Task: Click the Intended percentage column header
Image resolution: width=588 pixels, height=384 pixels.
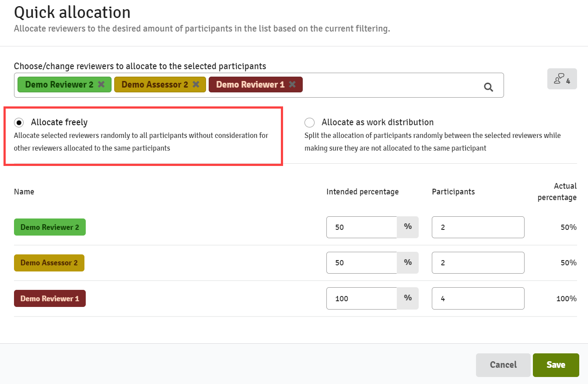Action: [x=363, y=192]
